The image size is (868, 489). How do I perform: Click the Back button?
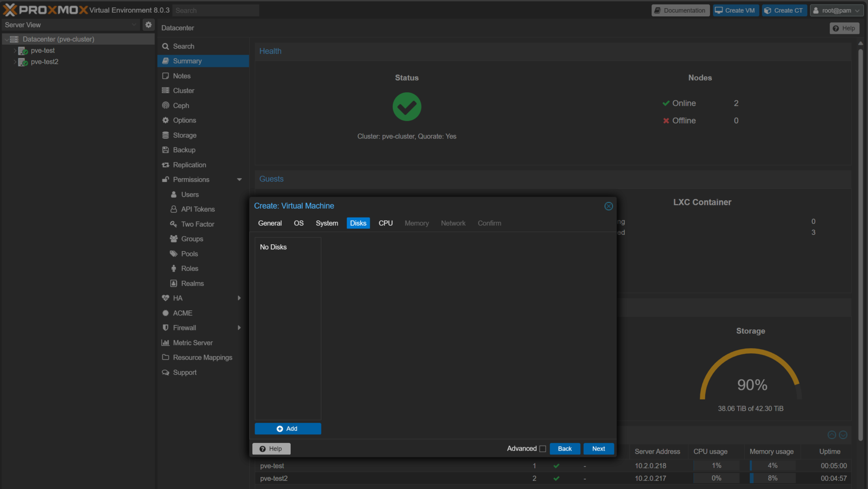[x=565, y=449]
